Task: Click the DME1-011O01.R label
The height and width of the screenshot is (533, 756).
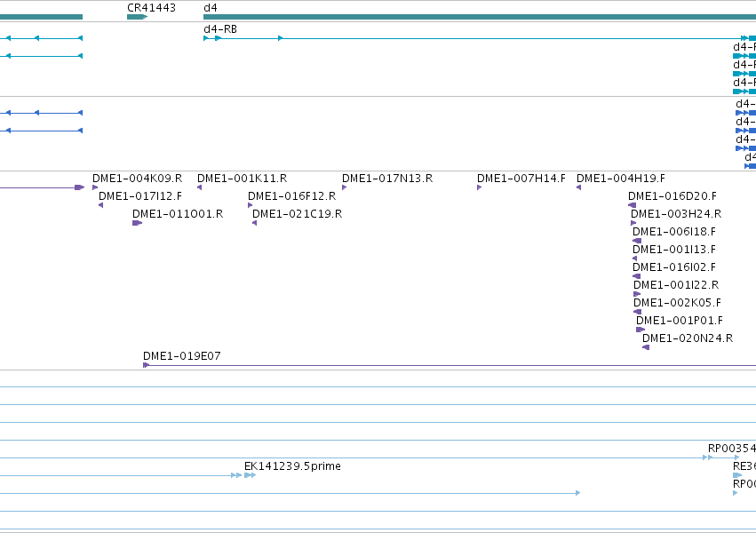Action: [x=178, y=214]
